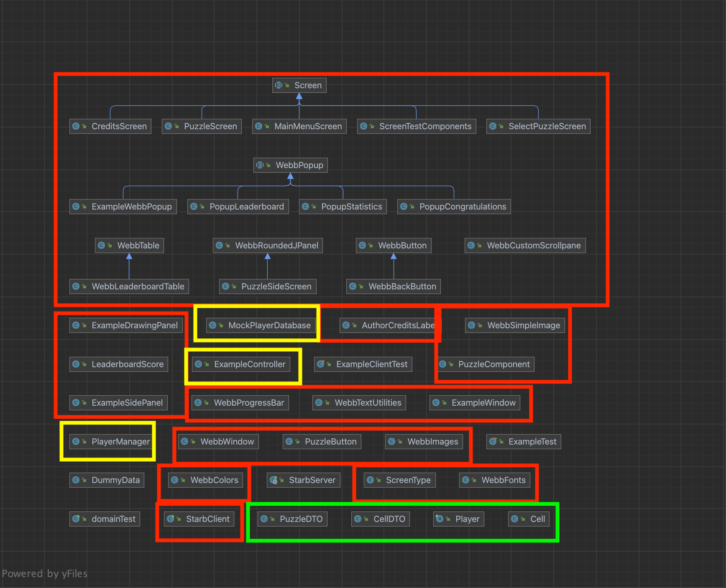Image resolution: width=726 pixels, height=588 pixels.
Task: Select the PuzzleDTO class node
Action: click(292, 519)
